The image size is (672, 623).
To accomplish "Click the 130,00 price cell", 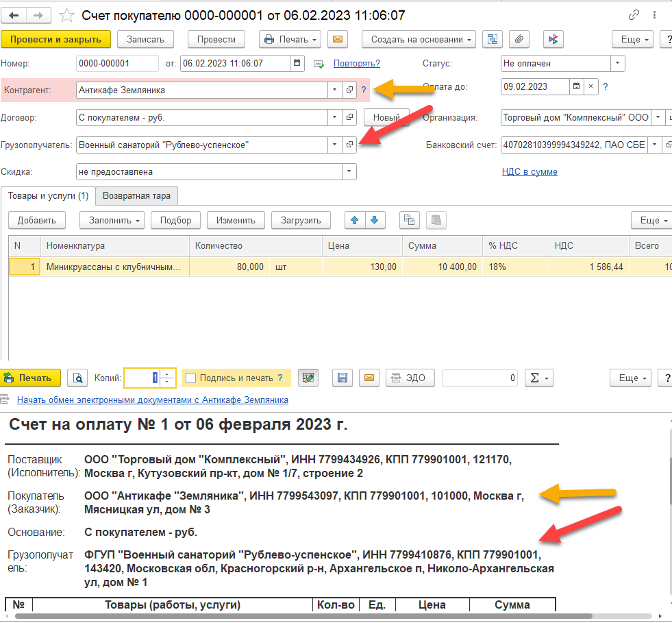I will [362, 267].
